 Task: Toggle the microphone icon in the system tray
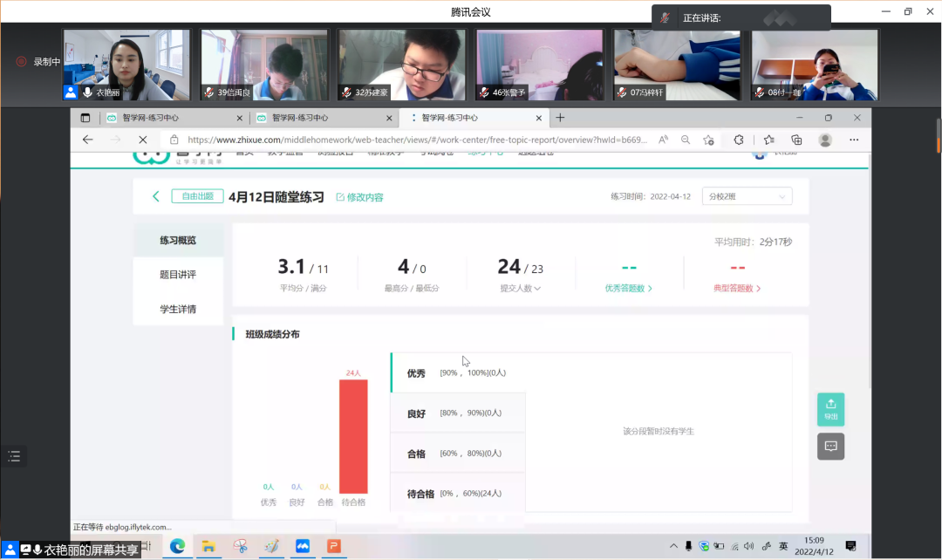(689, 546)
